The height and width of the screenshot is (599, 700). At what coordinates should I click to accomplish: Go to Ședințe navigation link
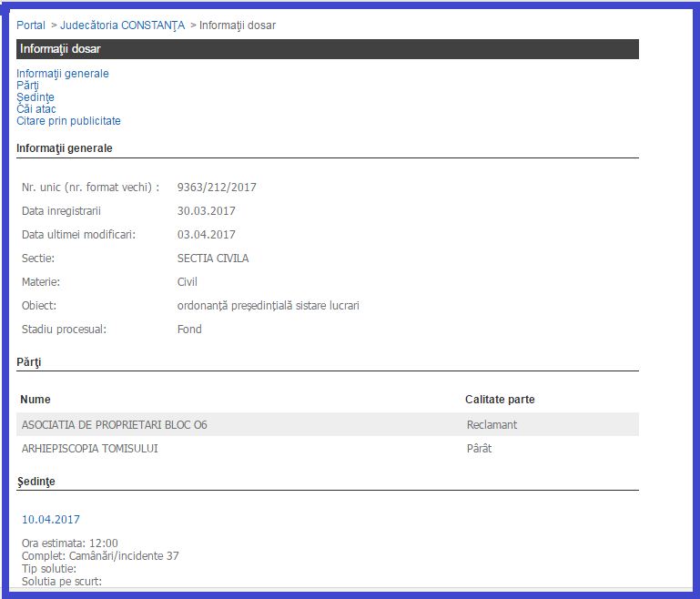[x=36, y=97]
